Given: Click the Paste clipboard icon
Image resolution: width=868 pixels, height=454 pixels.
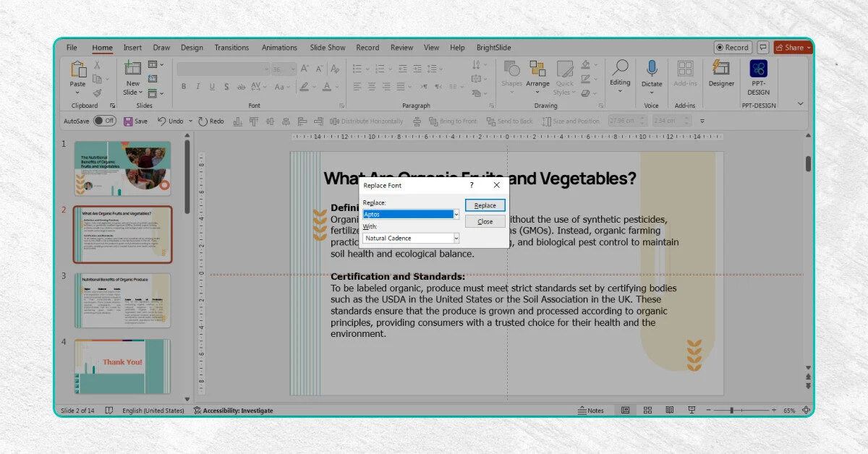Looking at the screenshot, I should point(77,70).
